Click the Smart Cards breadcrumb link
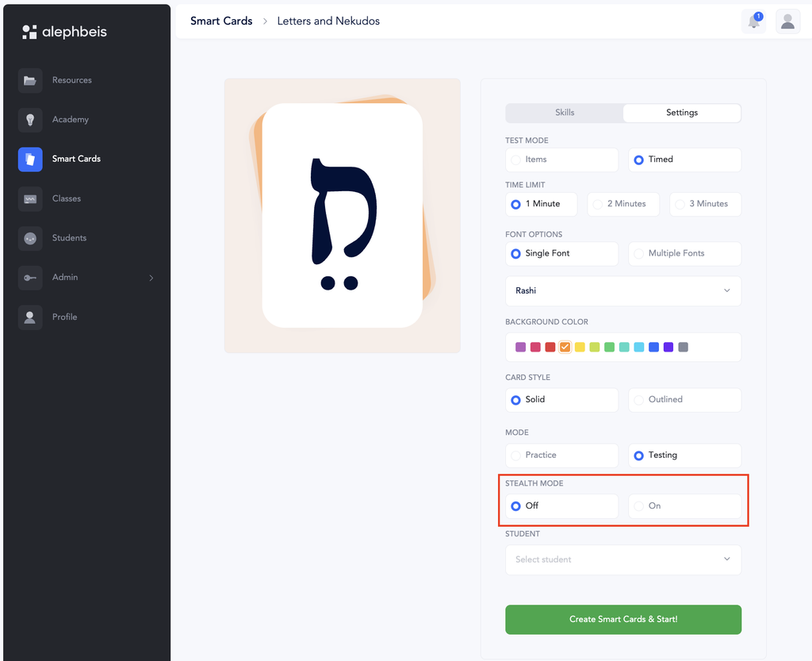This screenshot has width=812, height=661. [221, 21]
